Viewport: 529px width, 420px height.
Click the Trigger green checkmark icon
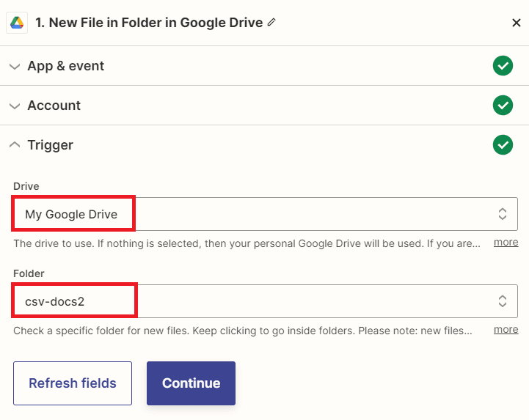[x=503, y=145]
